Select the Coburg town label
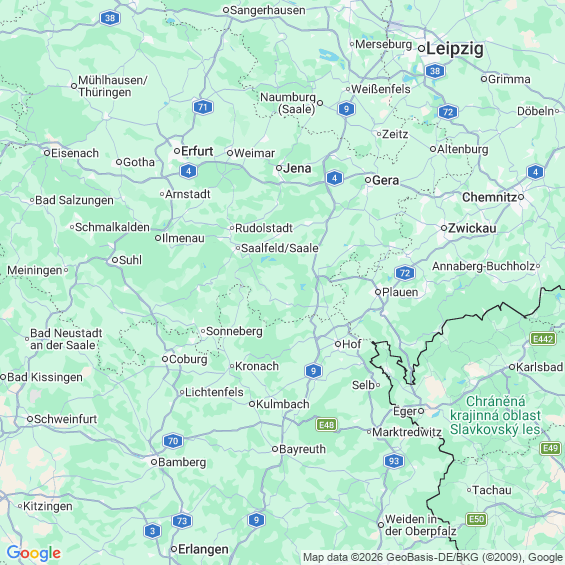 pos(188,359)
